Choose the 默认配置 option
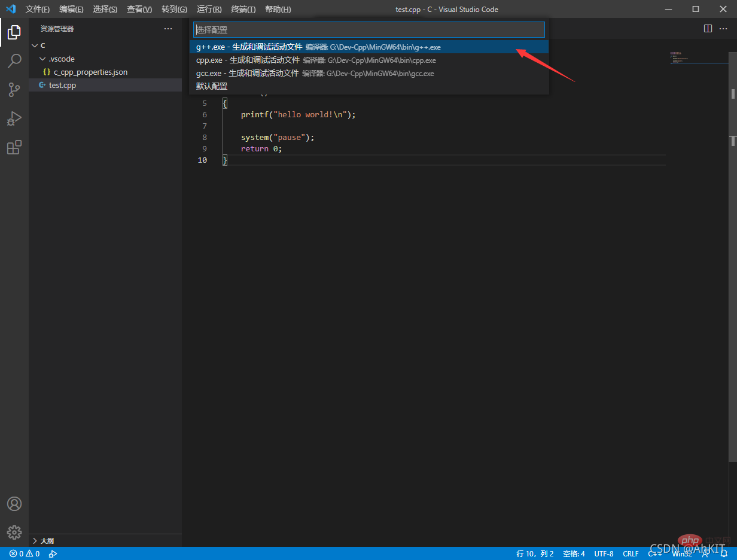This screenshot has height=560, width=737. [212, 86]
